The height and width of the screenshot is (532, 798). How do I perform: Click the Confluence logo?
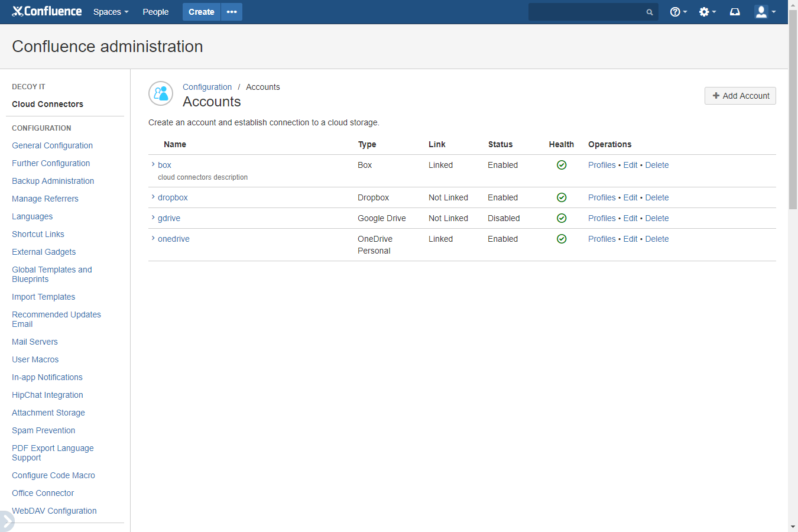click(x=47, y=11)
